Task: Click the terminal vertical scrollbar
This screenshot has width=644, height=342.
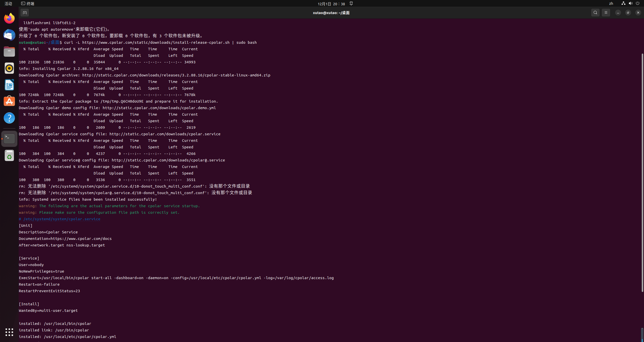Action: pyautogui.click(x=642, y=172)
